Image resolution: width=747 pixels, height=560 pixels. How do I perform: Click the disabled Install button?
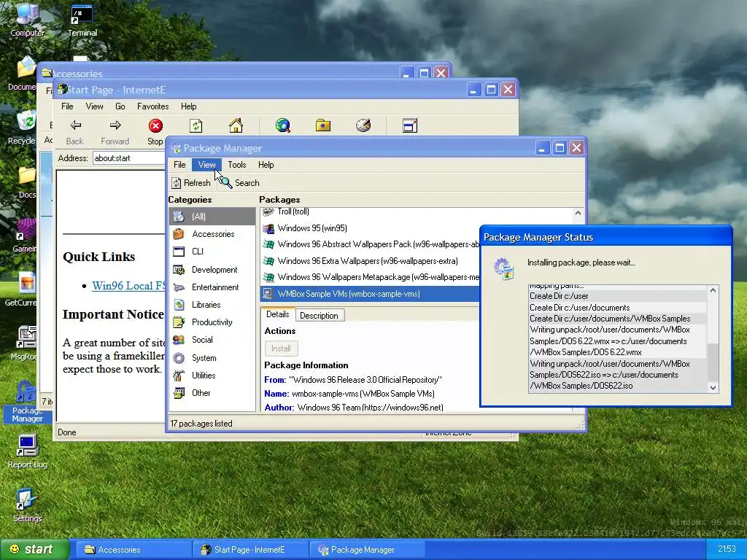point(281,349)
